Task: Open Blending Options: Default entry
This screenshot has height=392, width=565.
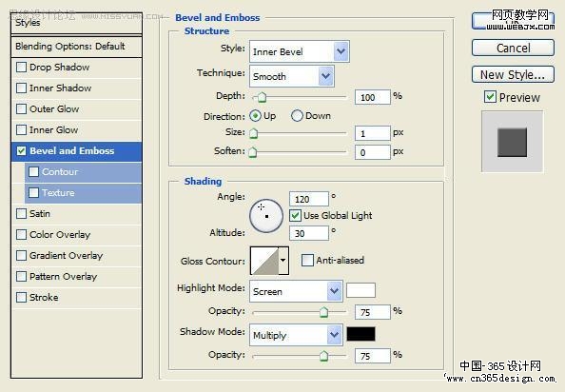Action: click(x=76, y=46)
